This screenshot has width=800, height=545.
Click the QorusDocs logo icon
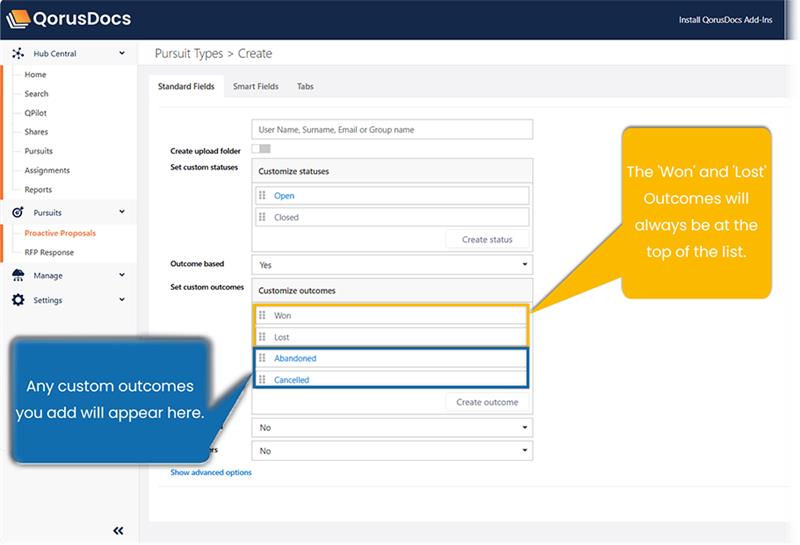pyautogui.click(x=18, y=18)
